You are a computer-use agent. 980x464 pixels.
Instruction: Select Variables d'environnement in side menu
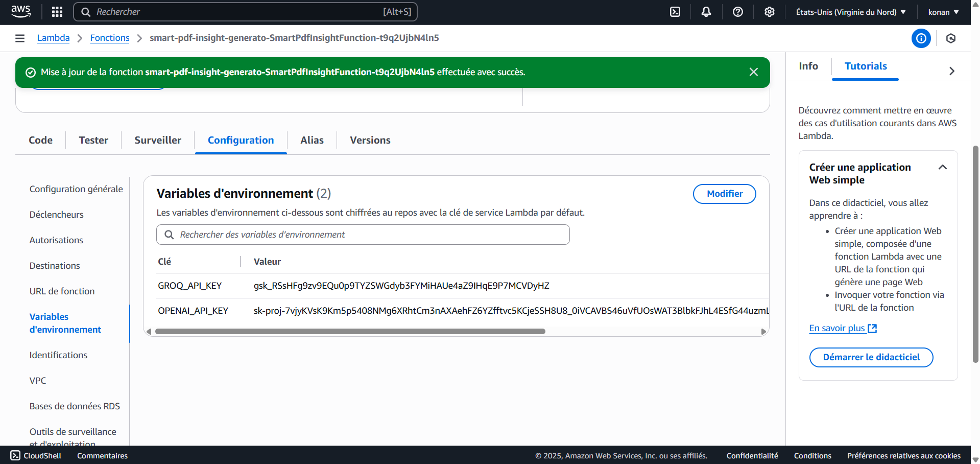pyautogui.click(x=65, y=323)
